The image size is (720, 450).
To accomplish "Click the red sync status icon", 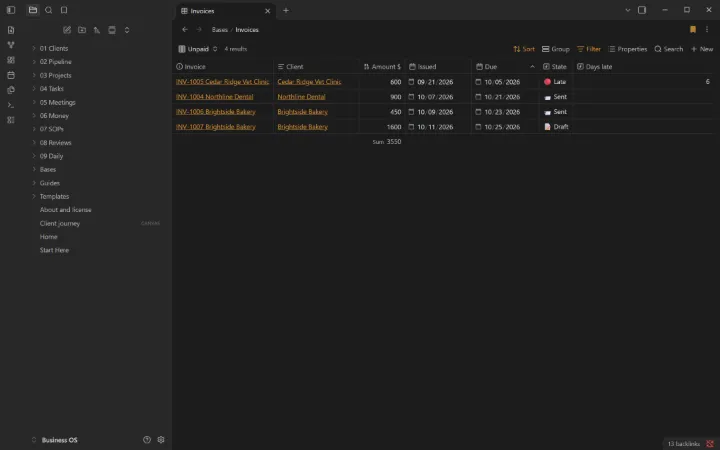I will (x=710, y=444).
